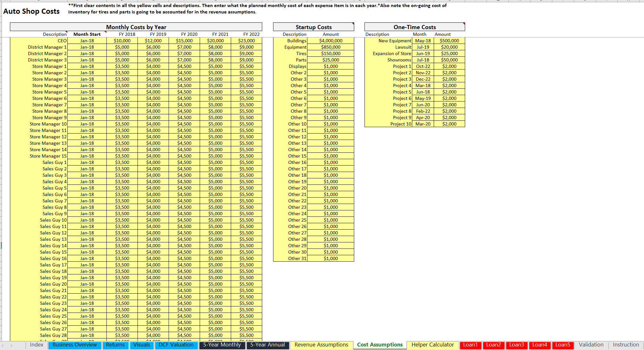Switch to Business Overview sheet tab
The image size is (644, 350).
click(x=75, y=345)
